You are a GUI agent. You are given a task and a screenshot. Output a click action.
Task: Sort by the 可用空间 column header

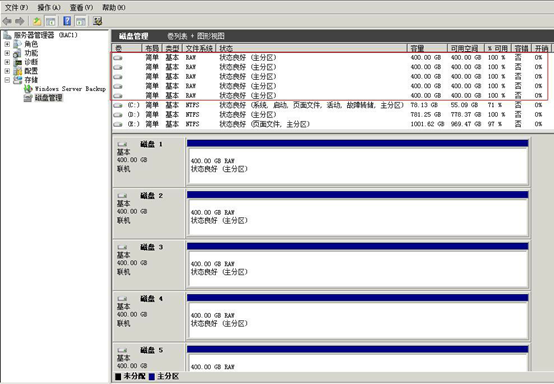[466, 48]
